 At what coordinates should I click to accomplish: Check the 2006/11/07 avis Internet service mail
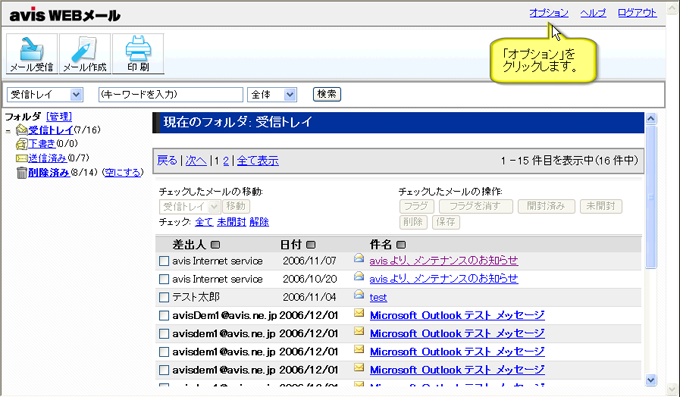click(164, 261)
